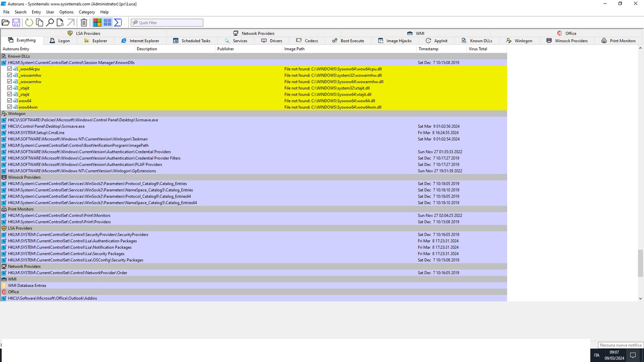Sort by Timestamp column header

pos(442,49)
